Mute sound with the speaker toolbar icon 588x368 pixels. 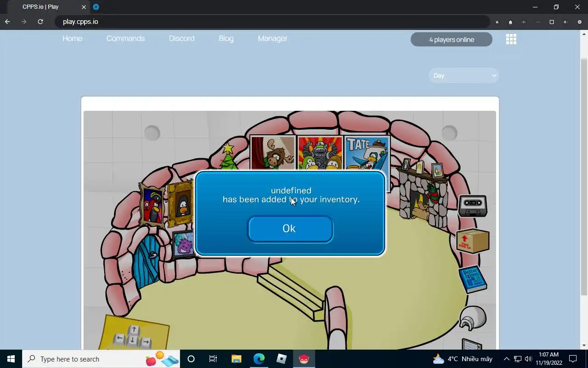tap(565, 22)
